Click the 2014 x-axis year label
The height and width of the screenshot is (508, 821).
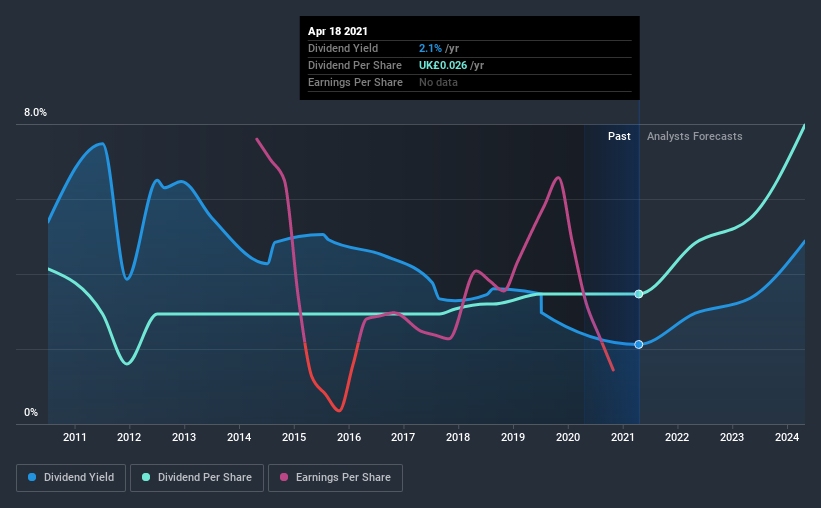[239, 437]
